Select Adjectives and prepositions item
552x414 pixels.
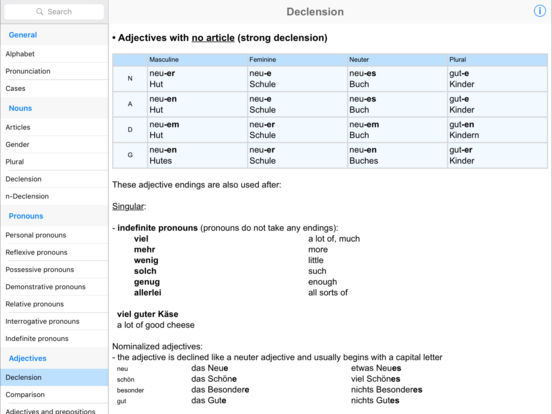tap(54, 410)
